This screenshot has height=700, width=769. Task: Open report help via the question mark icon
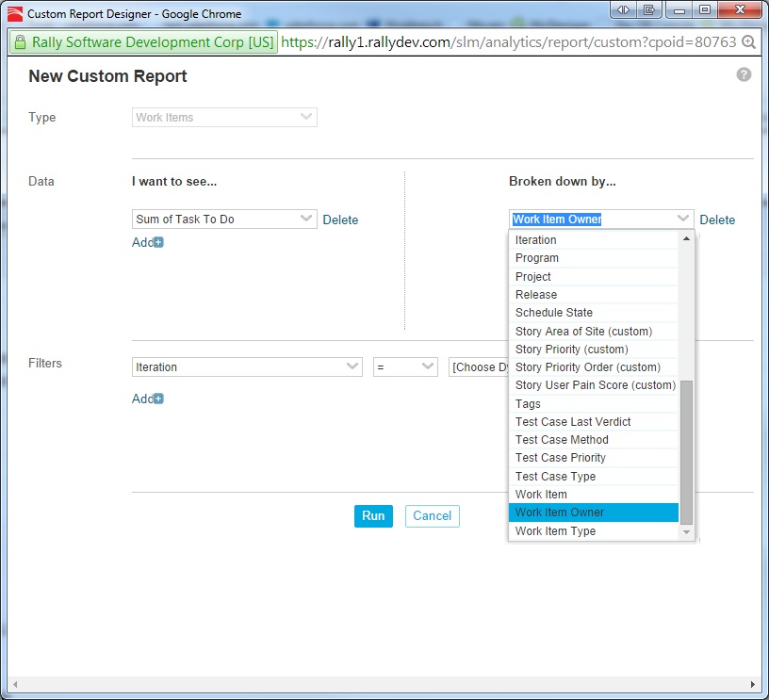point(744,75)
